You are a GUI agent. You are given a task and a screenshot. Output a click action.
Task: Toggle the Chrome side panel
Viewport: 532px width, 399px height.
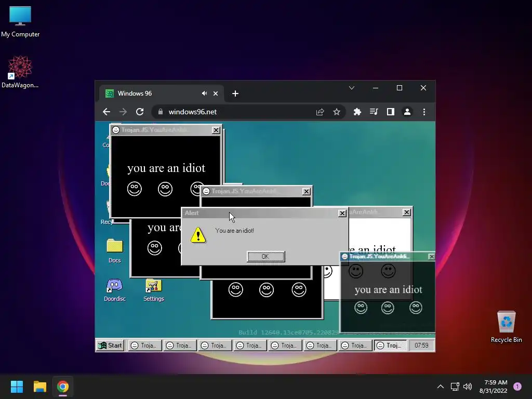click(x=391, y=112)
